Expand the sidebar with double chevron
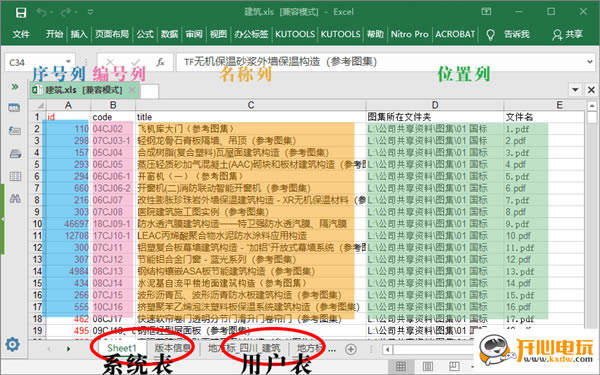 click(x=15, y=87)
